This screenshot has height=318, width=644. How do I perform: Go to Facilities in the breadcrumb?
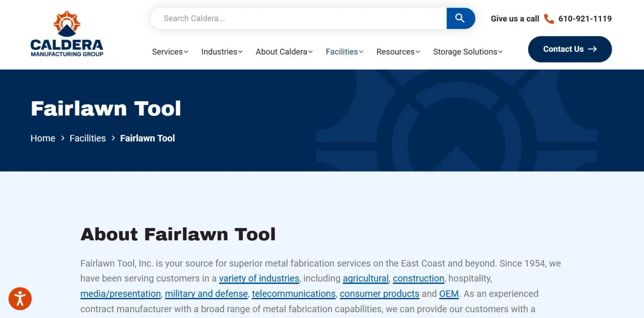88,138
